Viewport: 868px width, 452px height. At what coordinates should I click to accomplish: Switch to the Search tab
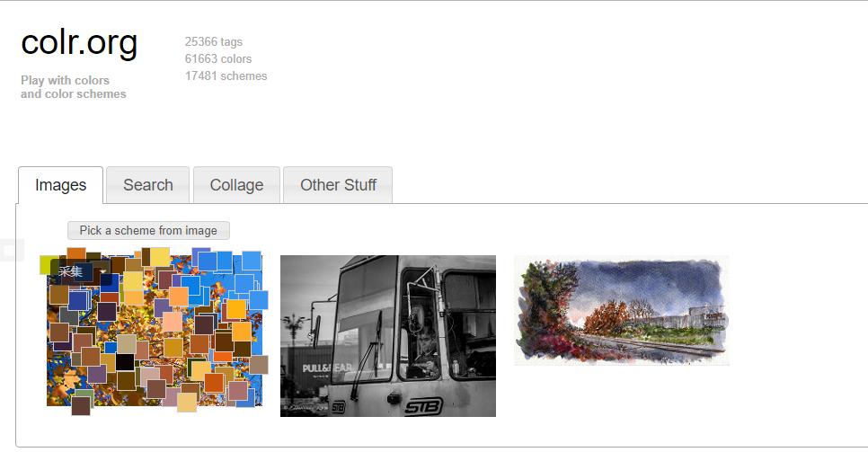click(x=147, y=185)
